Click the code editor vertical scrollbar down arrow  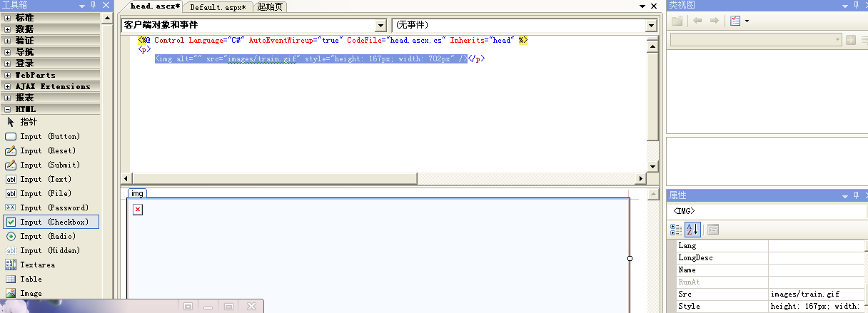coord(652,166)
